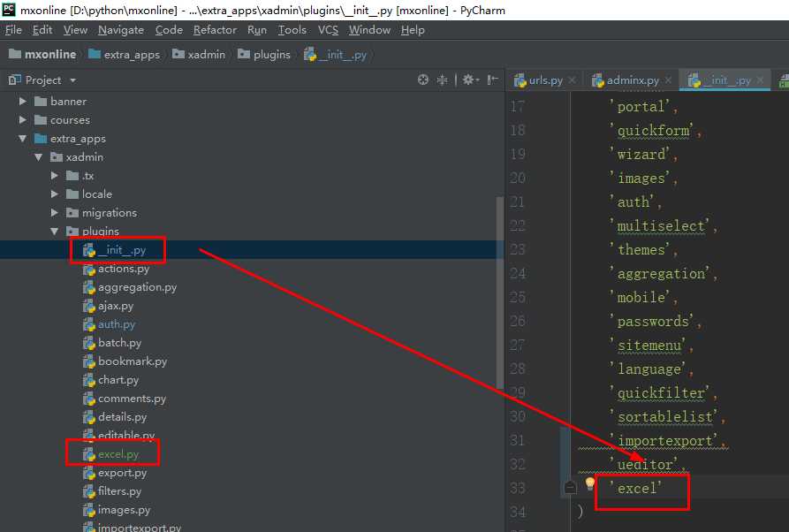Click the intention lightbulb on line 33
789x532 pixels.
click(x=589, y=484)
